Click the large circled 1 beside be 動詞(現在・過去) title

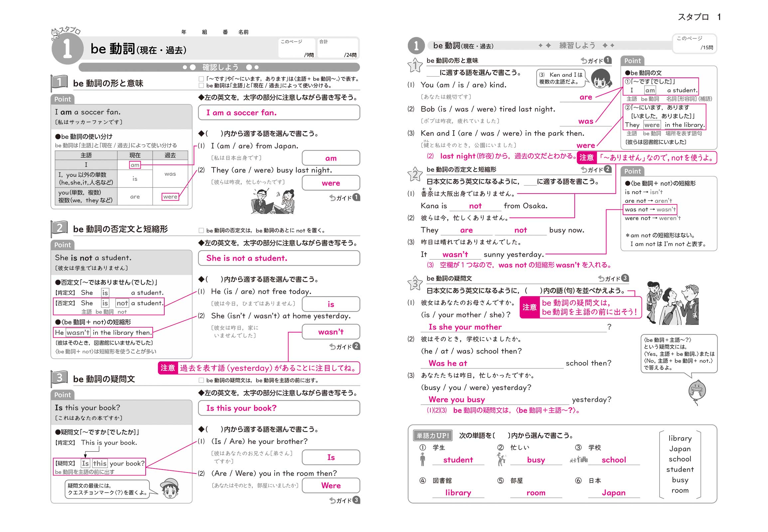tap(67, 49)
